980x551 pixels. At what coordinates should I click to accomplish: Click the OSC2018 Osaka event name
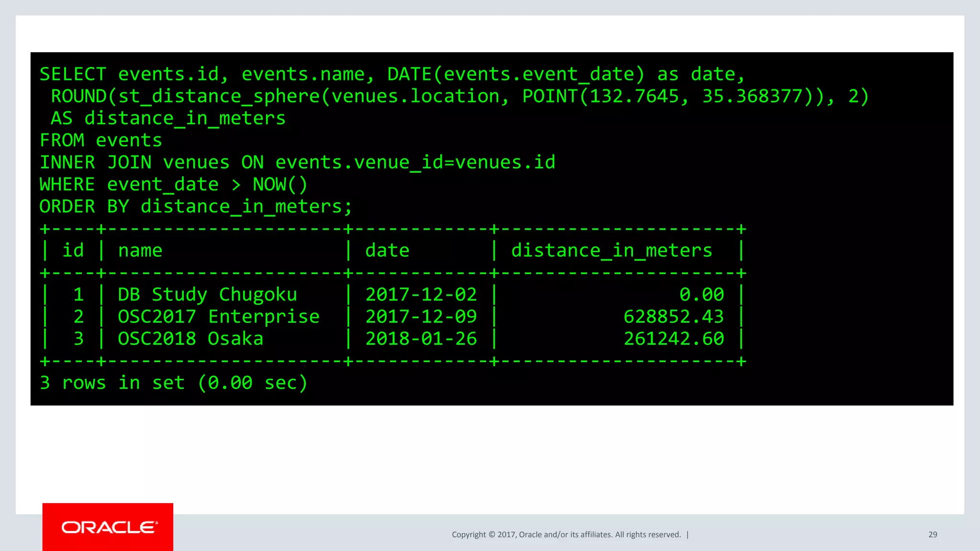coord(190,339)
